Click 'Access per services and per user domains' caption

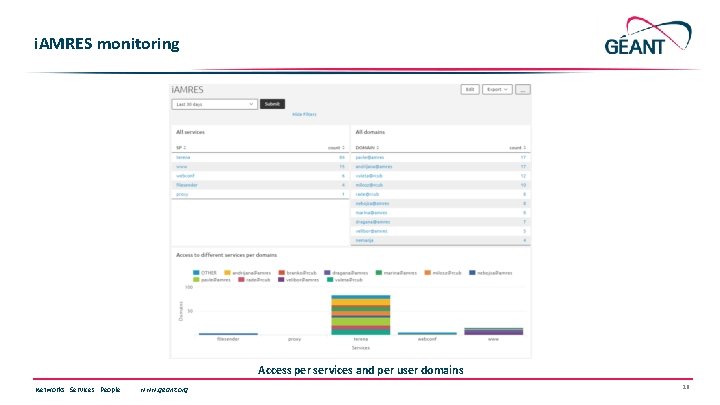coord(360,370)
